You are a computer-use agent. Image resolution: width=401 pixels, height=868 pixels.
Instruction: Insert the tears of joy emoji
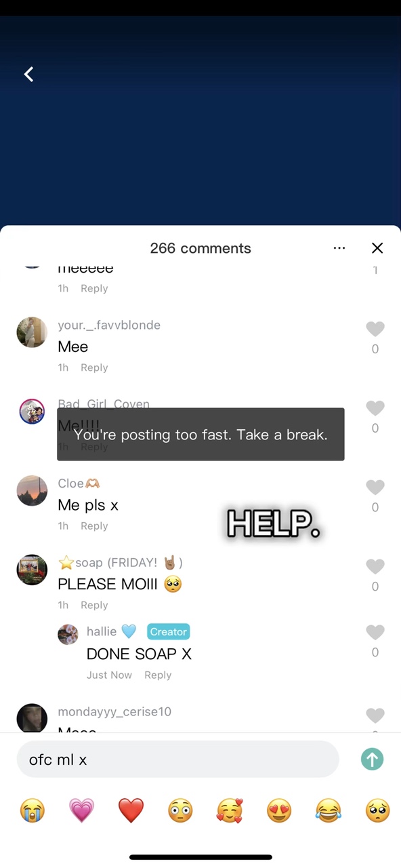point(329,810)
